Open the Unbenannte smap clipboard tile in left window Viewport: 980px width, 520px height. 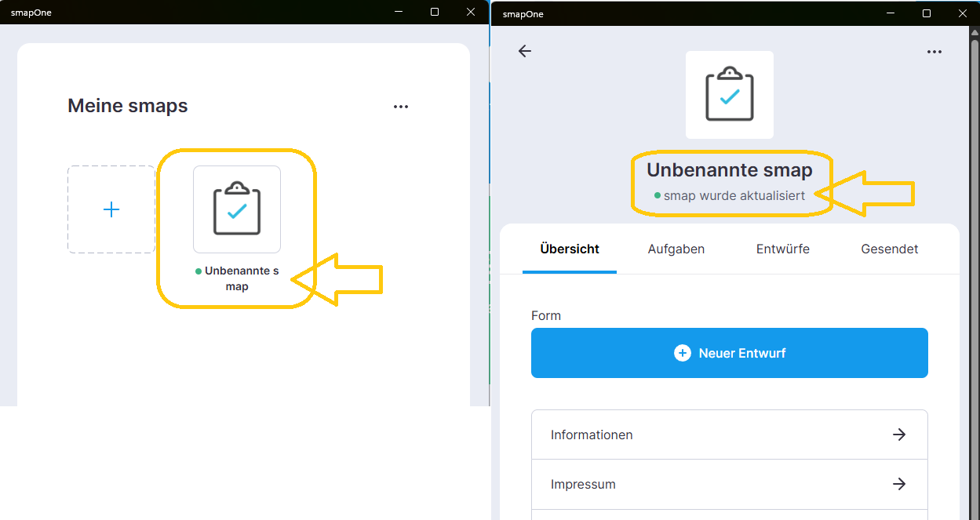[237, 209]
